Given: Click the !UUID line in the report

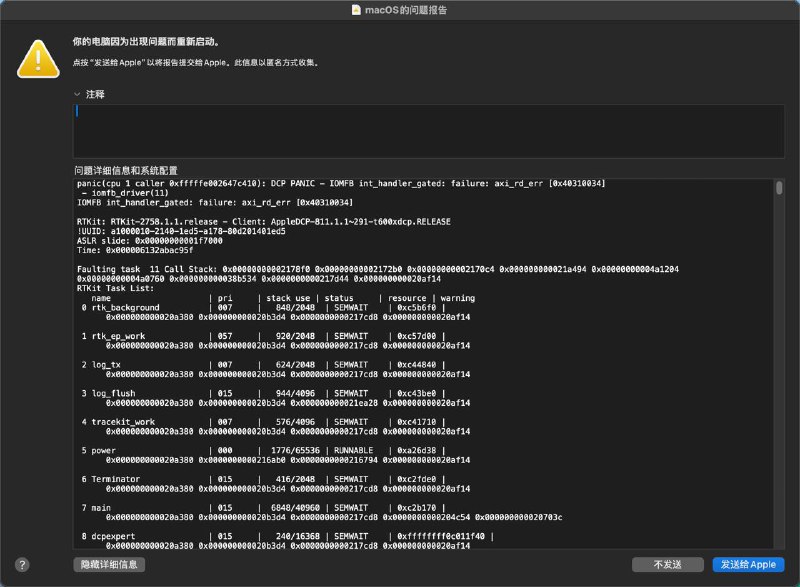Looking at the screenshot, I should tap(181, 231).
